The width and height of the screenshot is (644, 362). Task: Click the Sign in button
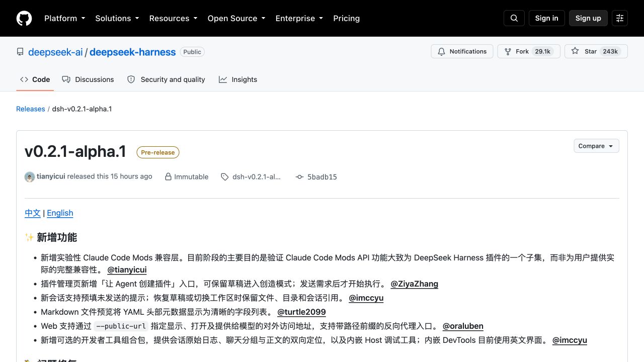point(547,18)
